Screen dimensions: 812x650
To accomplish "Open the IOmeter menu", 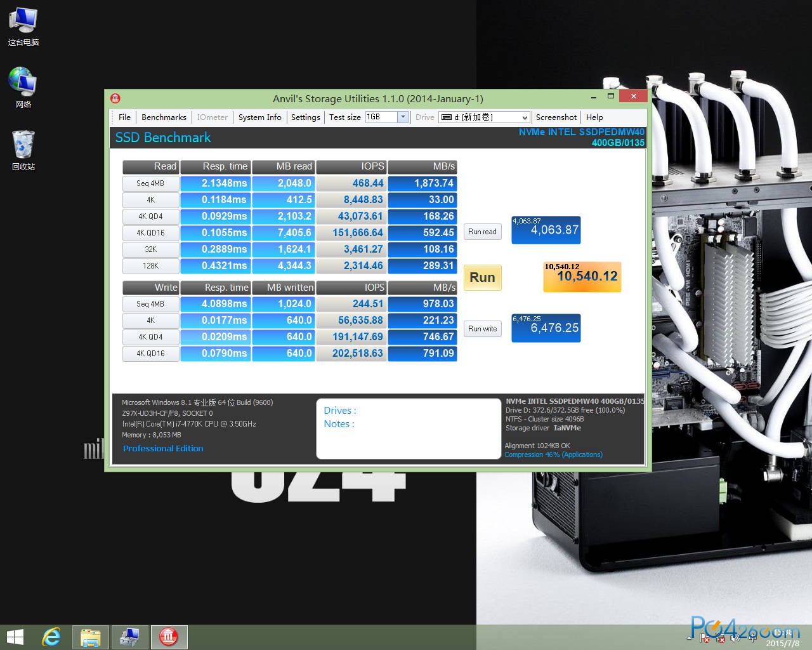I will click(212, 117).
